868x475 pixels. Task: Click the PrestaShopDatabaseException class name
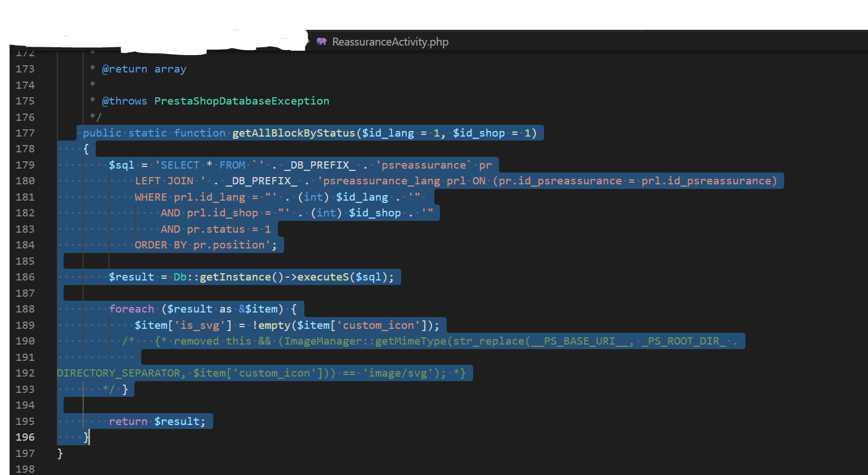(x=242, y=101)
